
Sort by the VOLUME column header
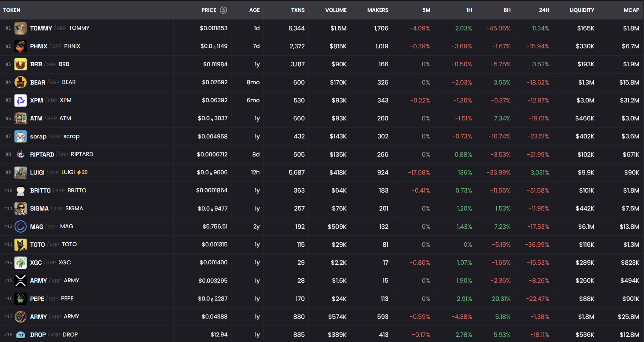coord(336,10)
